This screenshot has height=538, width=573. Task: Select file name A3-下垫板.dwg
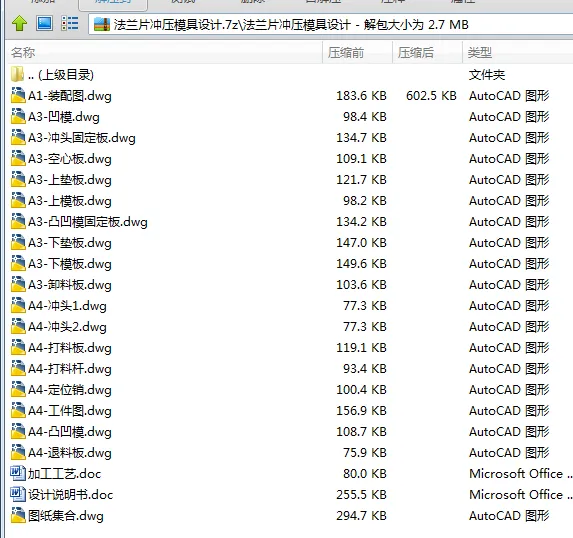pyautogui.click(x=70, y=243)
